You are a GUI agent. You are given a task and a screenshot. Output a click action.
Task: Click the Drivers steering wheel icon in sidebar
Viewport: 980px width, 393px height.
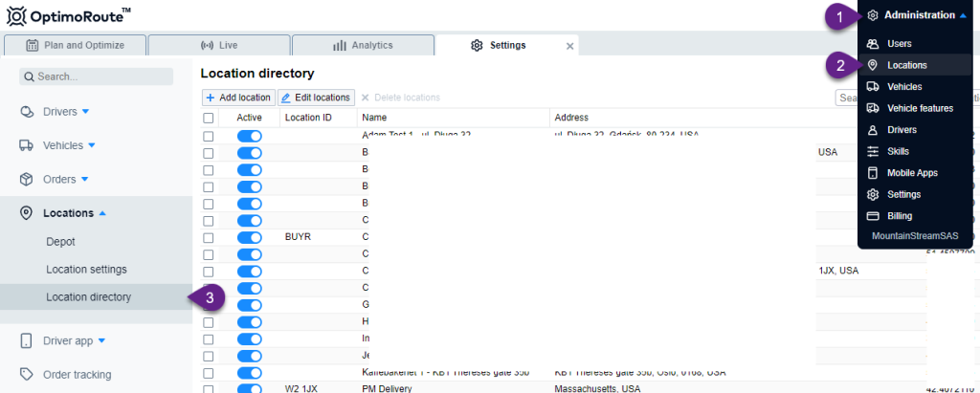pos(26,112)
